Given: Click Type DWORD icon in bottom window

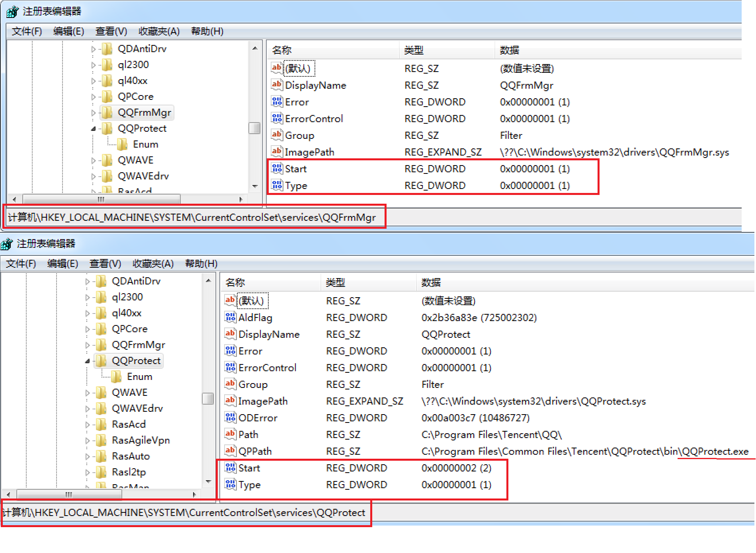Looking at the screenshot, I should click(230, 484).
